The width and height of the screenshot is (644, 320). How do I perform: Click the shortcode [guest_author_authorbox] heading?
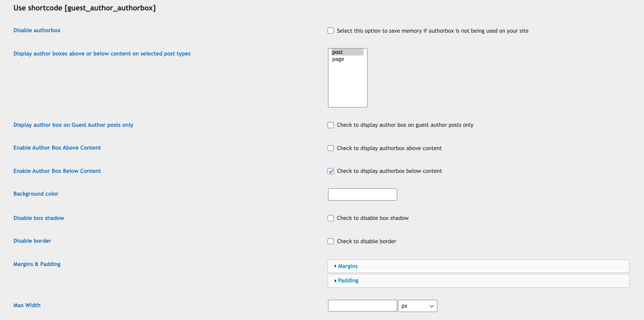pos(84,8)
